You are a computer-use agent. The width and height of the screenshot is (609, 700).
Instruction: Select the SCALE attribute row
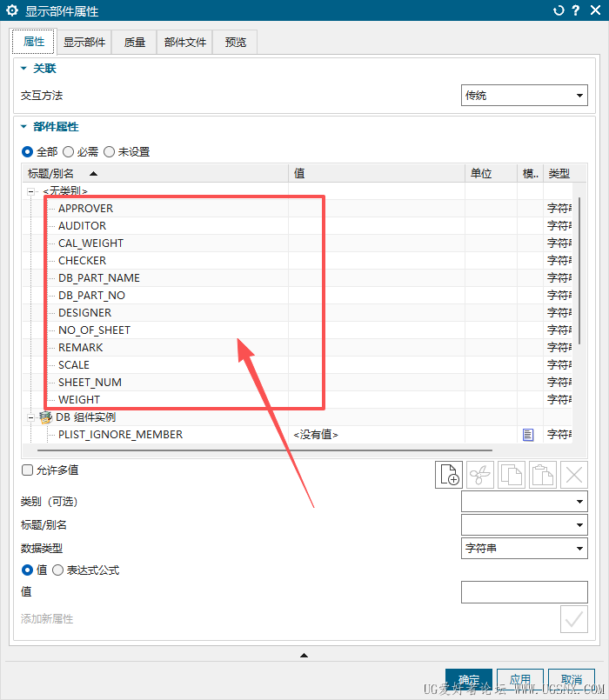click(298, 365)
